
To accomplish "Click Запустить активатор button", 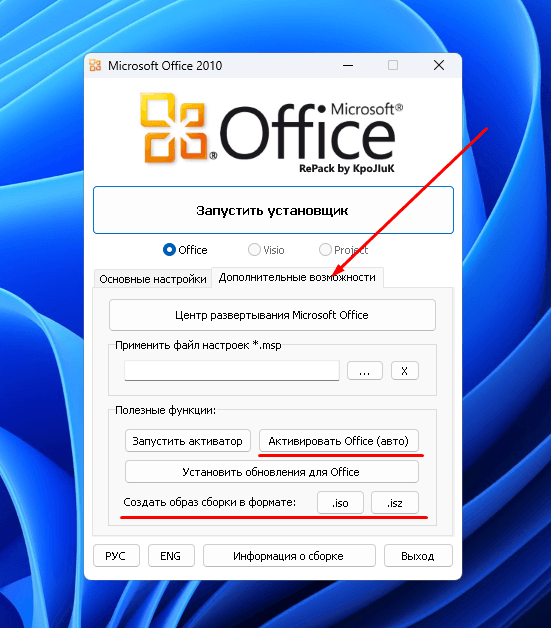I will point(187,441).
